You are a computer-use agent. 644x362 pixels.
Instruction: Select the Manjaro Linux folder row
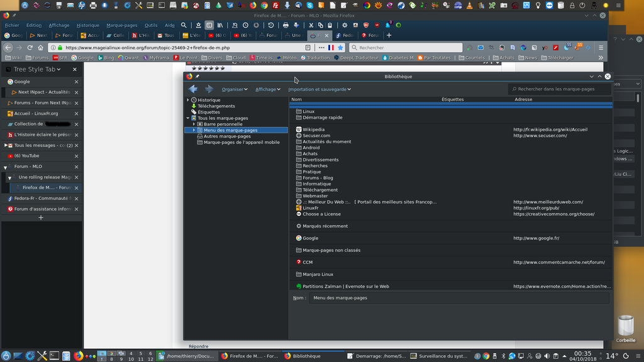click(x=450, y=274)
